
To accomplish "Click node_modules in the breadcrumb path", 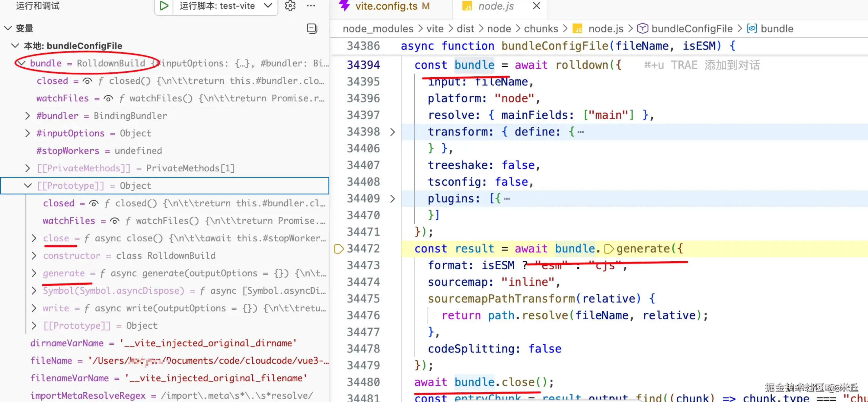I will 378,29.
